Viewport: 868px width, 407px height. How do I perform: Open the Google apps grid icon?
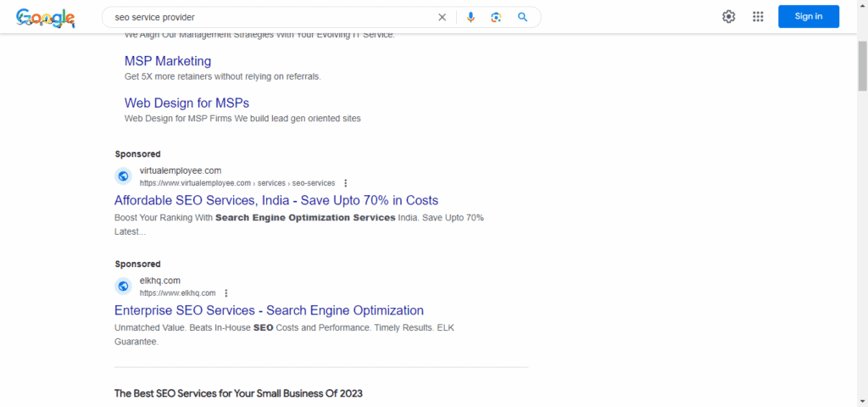point(758,17)
